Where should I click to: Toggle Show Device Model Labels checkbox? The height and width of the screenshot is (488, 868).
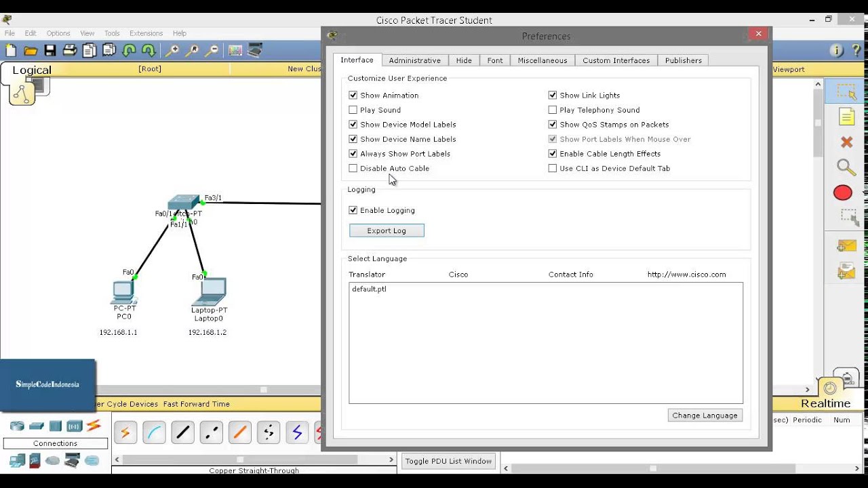point(353,125)
